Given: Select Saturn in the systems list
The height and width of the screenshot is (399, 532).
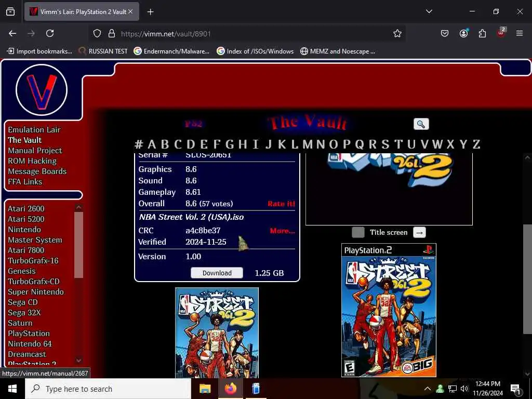Looking at the screenshot, I should [20, 323].
